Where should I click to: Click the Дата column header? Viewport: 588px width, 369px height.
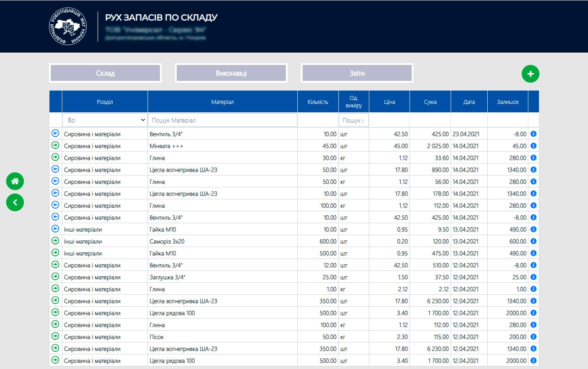pos(469,102)
